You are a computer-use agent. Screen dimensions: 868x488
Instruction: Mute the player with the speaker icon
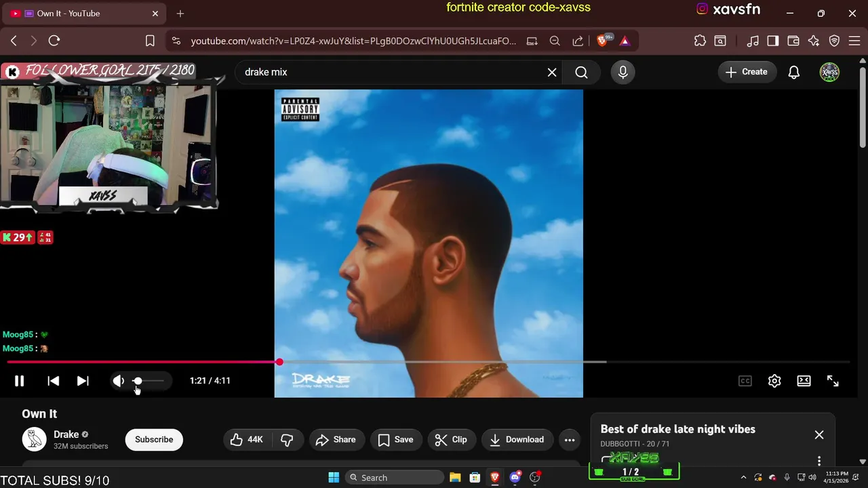point(118,381)
